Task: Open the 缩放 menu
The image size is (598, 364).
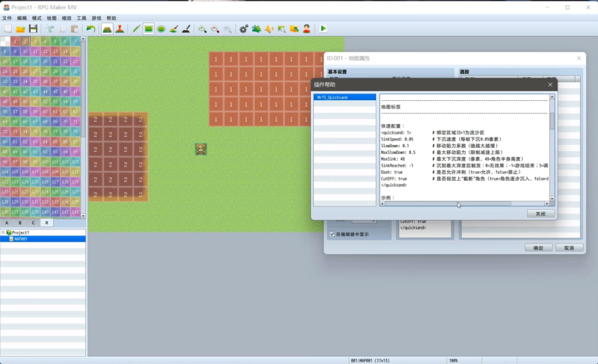Action: point(67,18)
